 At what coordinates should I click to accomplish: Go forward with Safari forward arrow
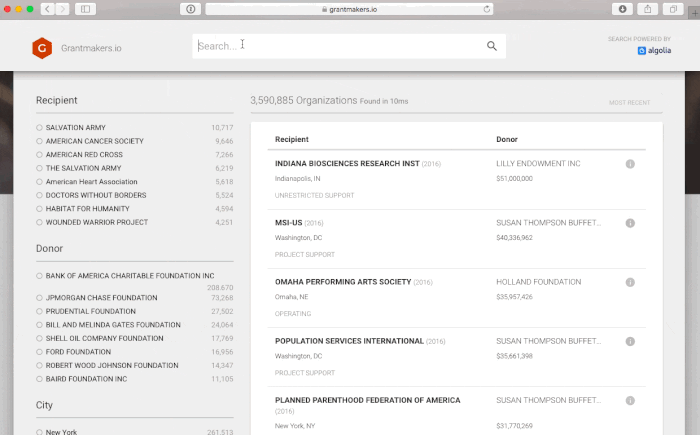(63, 9)
